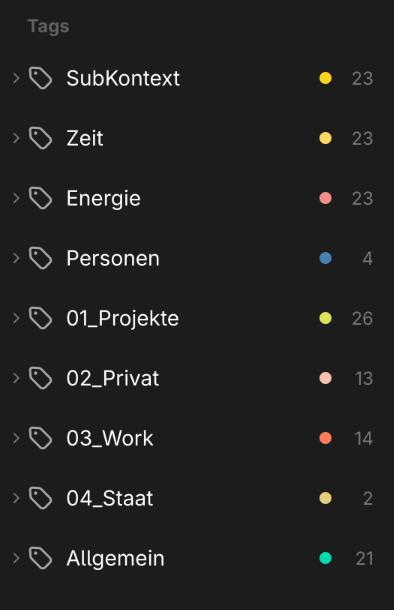Expand the Energie tag chevron

pyautogui.click(x=16, y=198)
